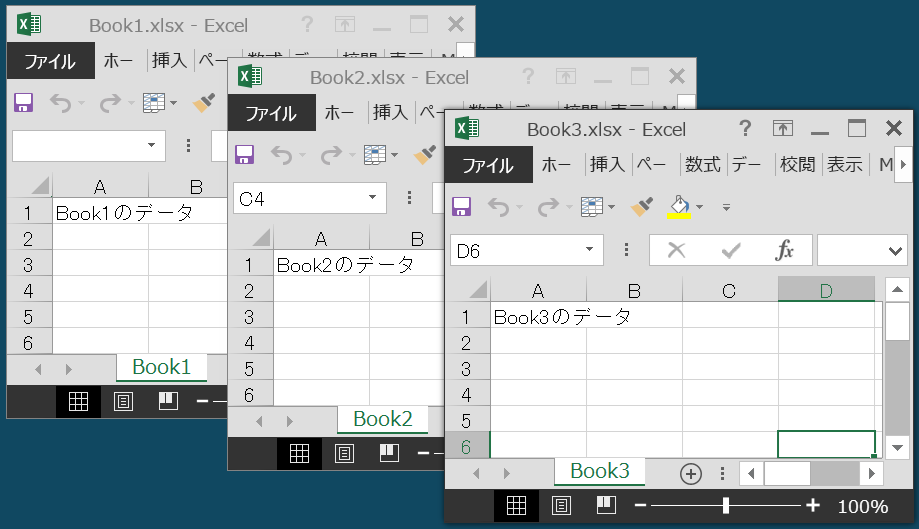Click the Redo arrow in Book3 window

tap(549, 207)
